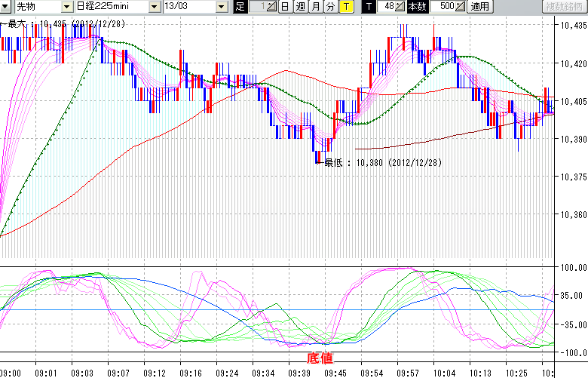This screenshot has height=378, width=588.
Task: Expand the 先物 product type dropdown
Action: [67, 7]
